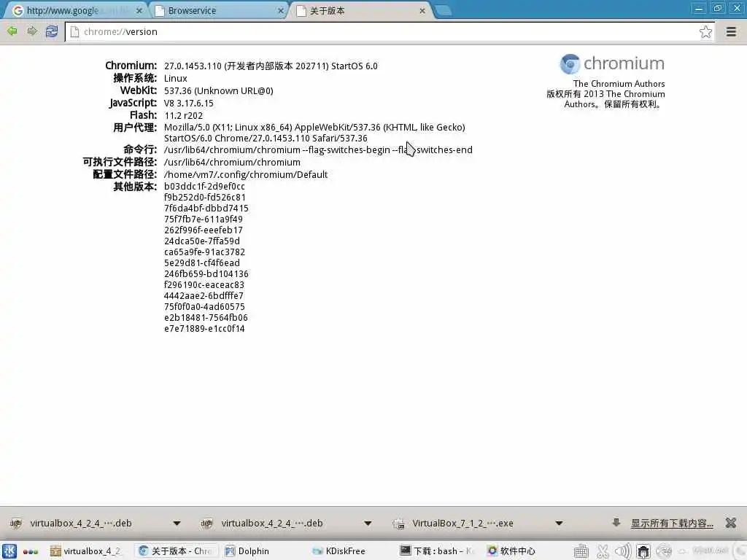
Task: Open the KDE application launcher
Action: pos(9,551)
